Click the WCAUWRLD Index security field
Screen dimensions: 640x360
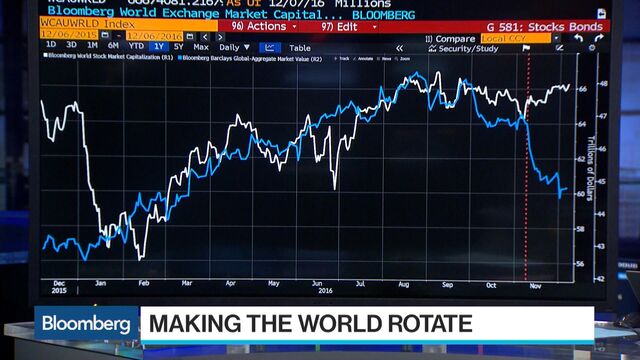coord(129,24)
